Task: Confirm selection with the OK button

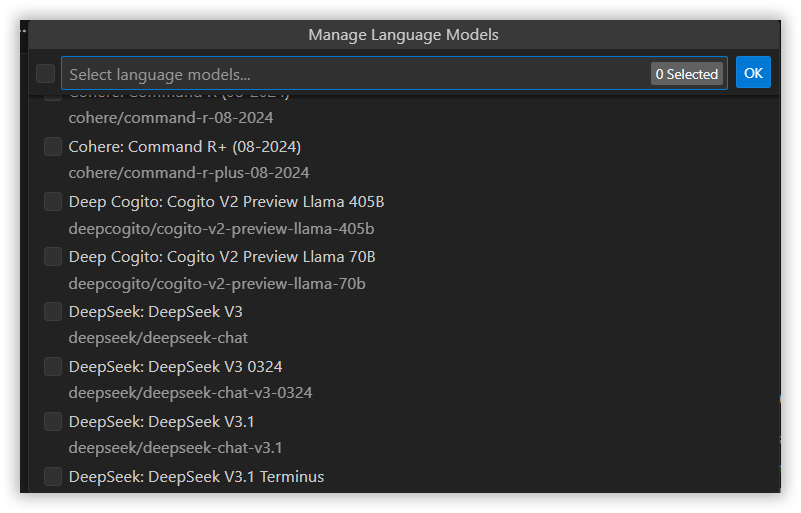Action: (x=753, y=73)
